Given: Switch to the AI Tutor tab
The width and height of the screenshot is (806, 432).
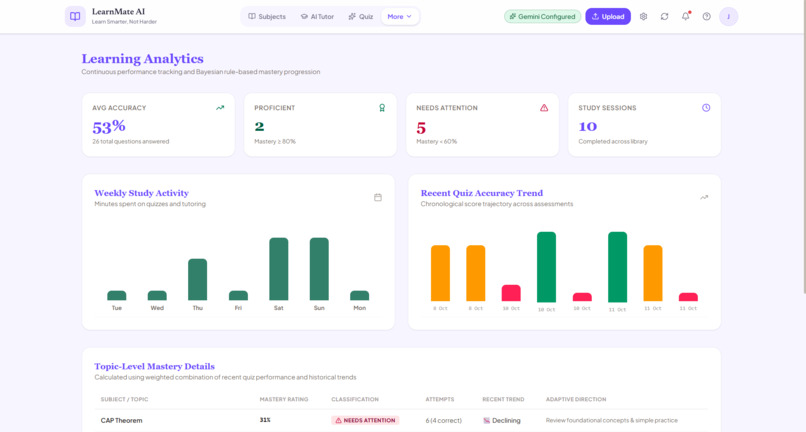Looking at the screenshot, I should coord(317,16).
